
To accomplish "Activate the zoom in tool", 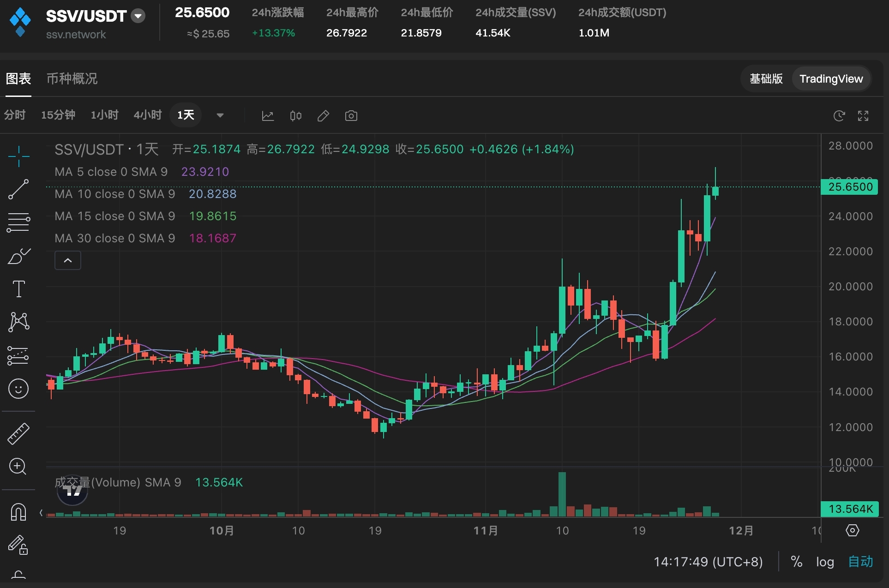I will (18, 467).
